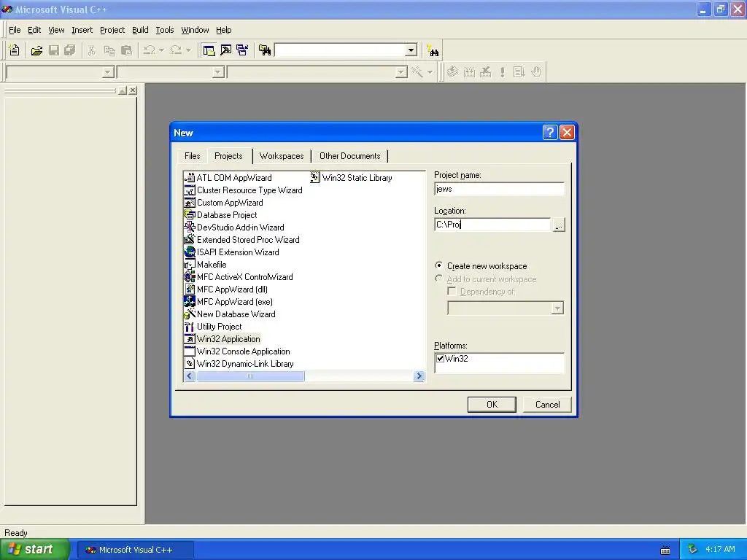
Task: Click the Find in Files icon
Action: 265,50
